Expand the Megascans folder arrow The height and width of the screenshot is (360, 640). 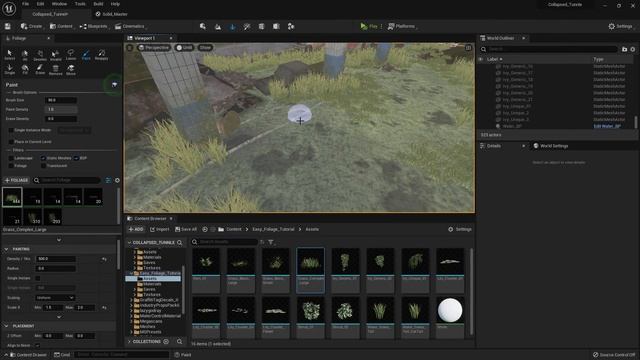131,321
